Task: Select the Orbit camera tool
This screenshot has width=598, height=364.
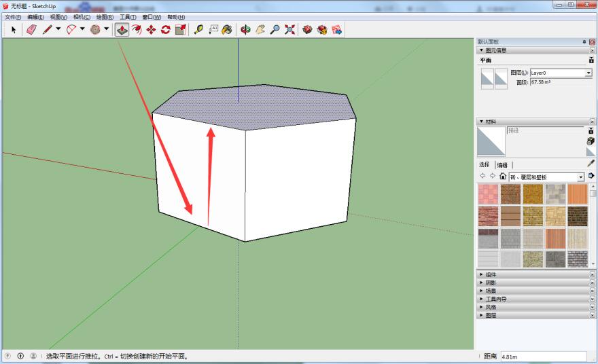Action: click(x=246, y=29)
